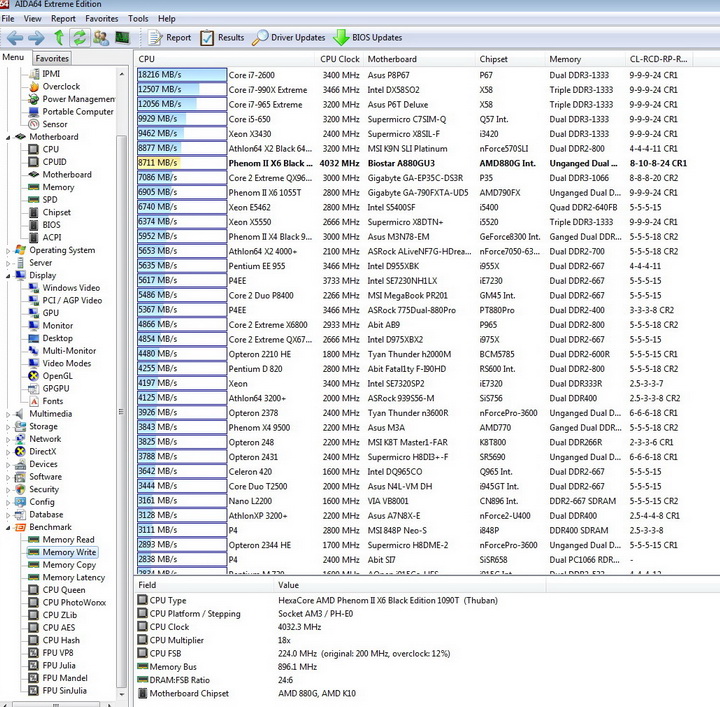Select the 18216 MB/s Core i7-2600 bar
The image size is (720, 707).
click(x=182, y=75)
